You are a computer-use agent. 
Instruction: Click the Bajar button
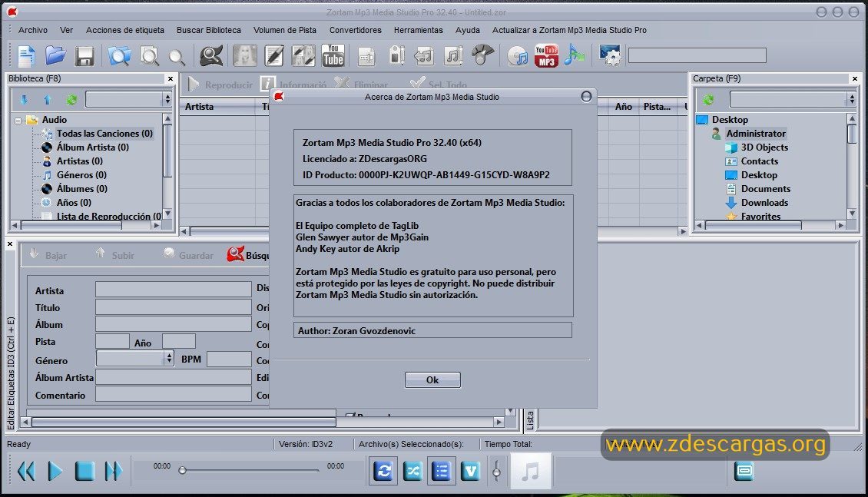click(x=48, y=254)
